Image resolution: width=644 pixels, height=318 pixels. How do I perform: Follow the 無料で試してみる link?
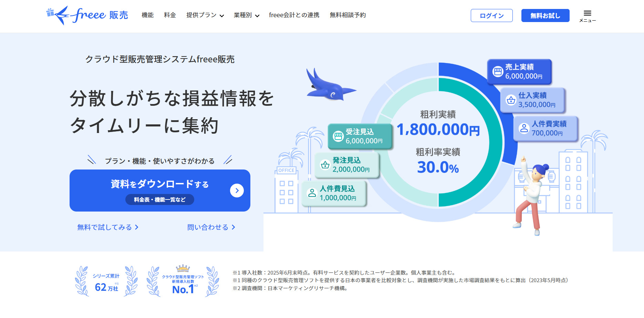pyautogui.click(x=108, y=227)
